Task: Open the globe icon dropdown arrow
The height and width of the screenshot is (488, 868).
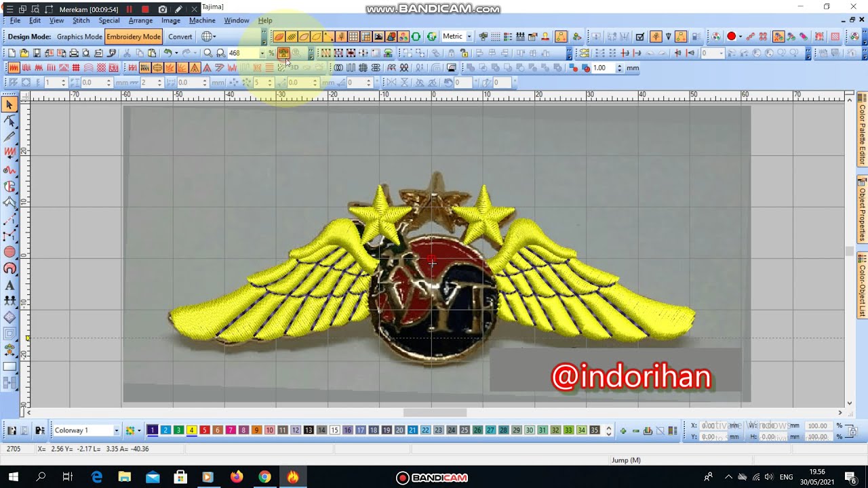Action: tap(214, 37)
